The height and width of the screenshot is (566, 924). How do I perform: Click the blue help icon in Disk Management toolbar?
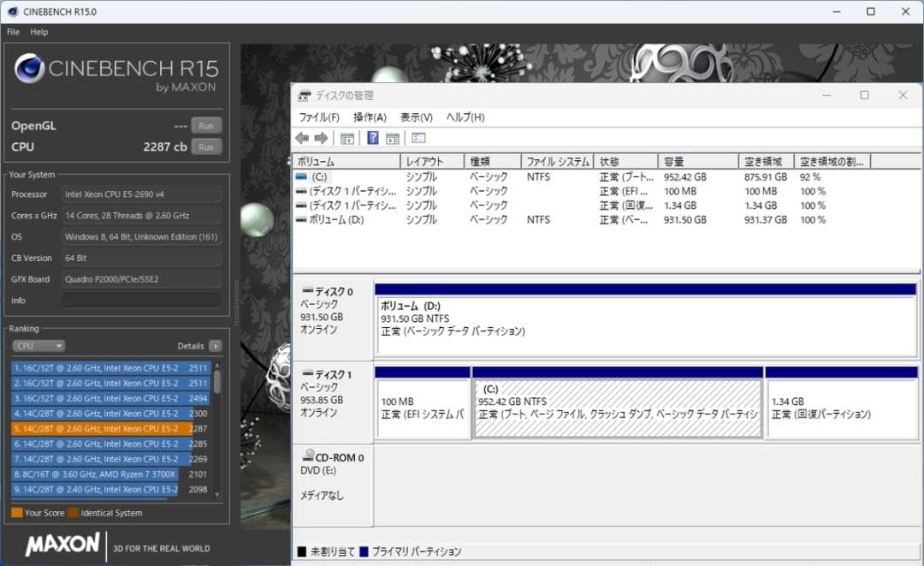point(372,138)
